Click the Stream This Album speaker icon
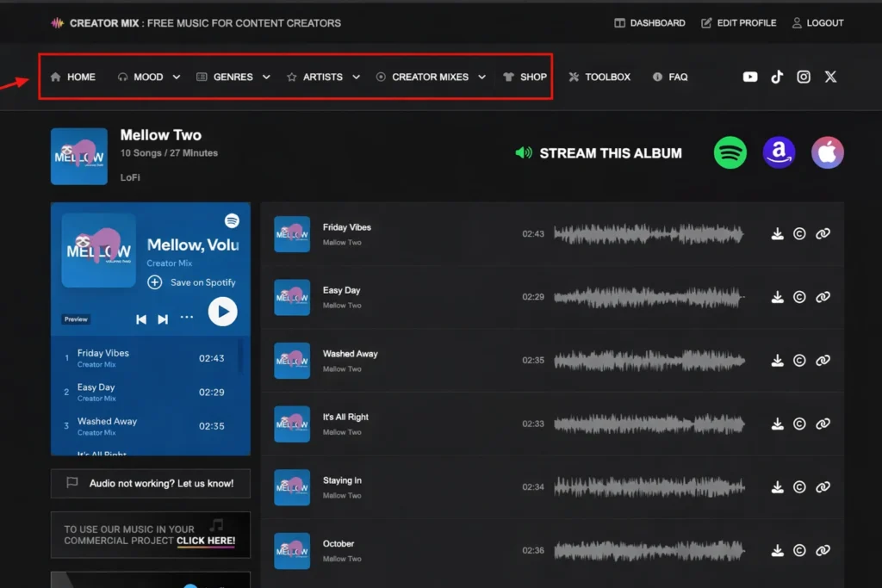Screen dimensions: 882x588 click(522, 152)
